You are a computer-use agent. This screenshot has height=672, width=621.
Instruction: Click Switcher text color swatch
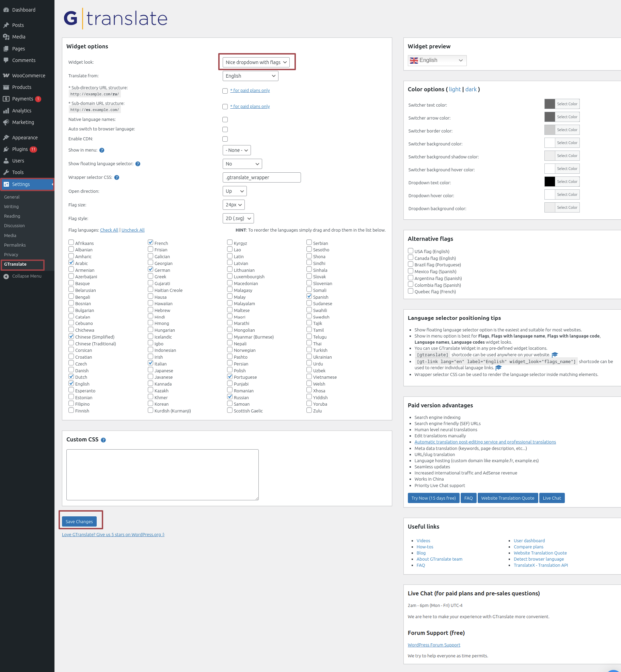550,104
